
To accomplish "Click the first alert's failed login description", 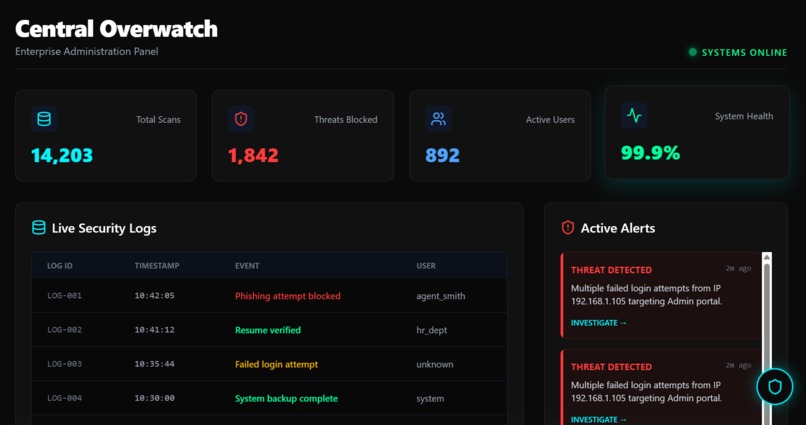I will pyautogui.click(x=647, y=295).
